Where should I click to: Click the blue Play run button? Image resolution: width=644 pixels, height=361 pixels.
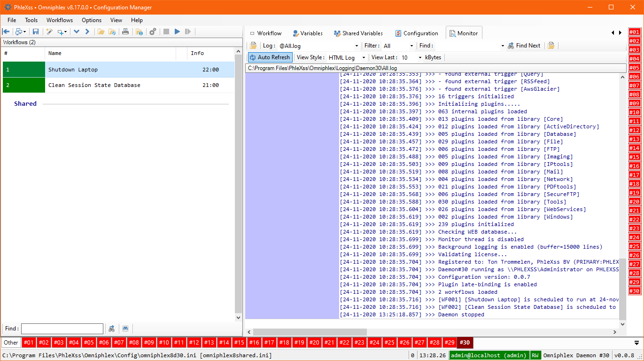(177, 31)
